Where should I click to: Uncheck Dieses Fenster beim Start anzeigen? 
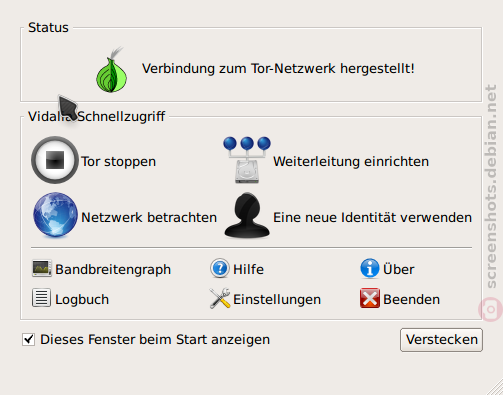tap(28, 340)
